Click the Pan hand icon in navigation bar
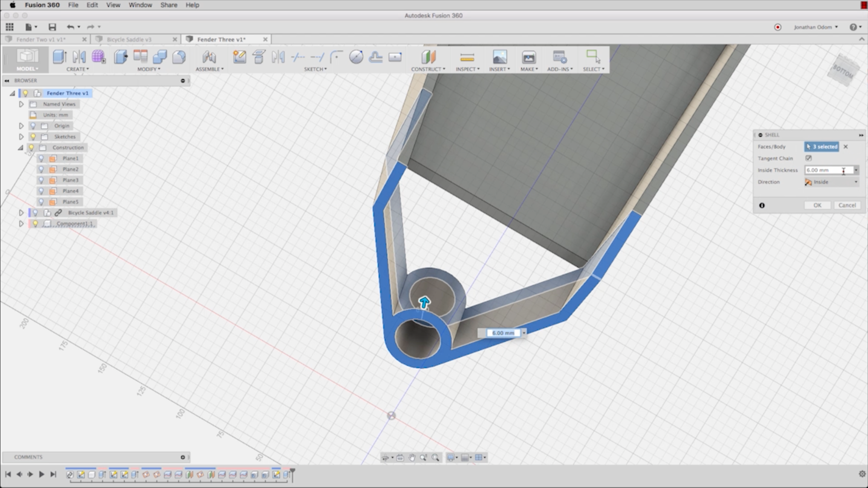This screenshot has height=488, width=868. [x=412, y=457]
